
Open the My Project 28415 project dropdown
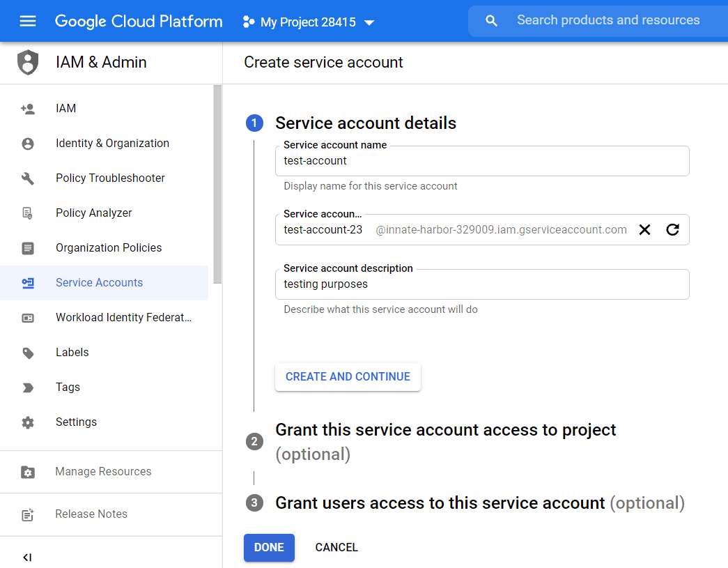308,22
